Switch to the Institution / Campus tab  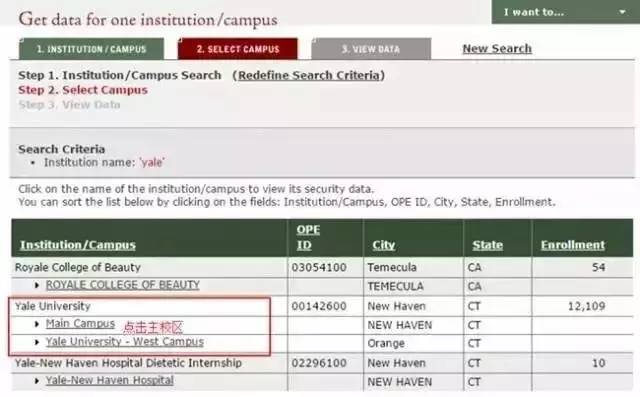pos(91,49)
